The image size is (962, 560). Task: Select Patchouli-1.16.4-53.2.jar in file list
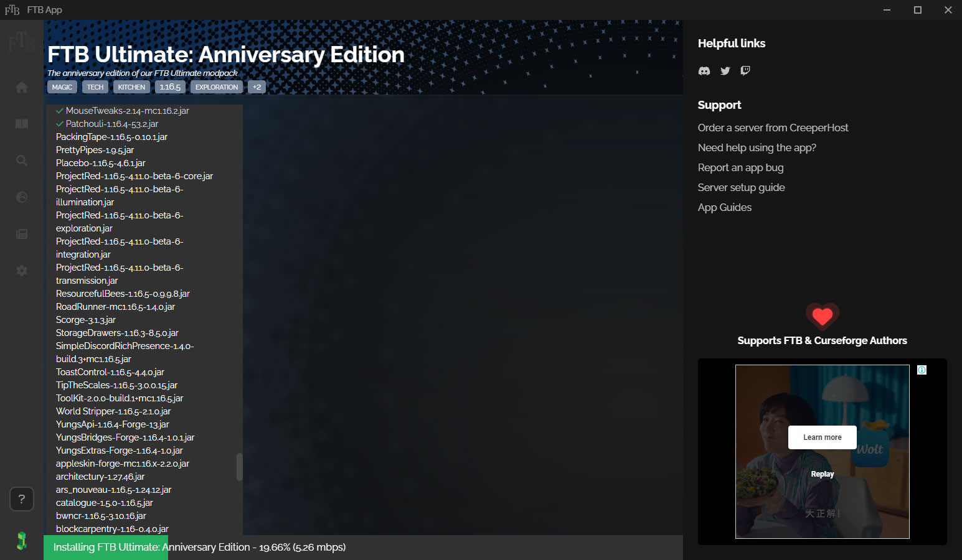tap(107, 124)
